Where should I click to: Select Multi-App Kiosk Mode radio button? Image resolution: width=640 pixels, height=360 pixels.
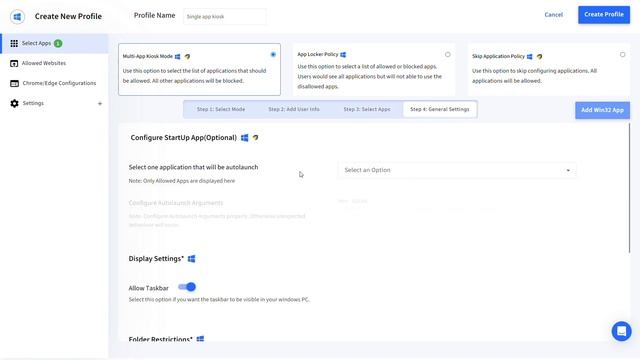[x=273, y=54]
